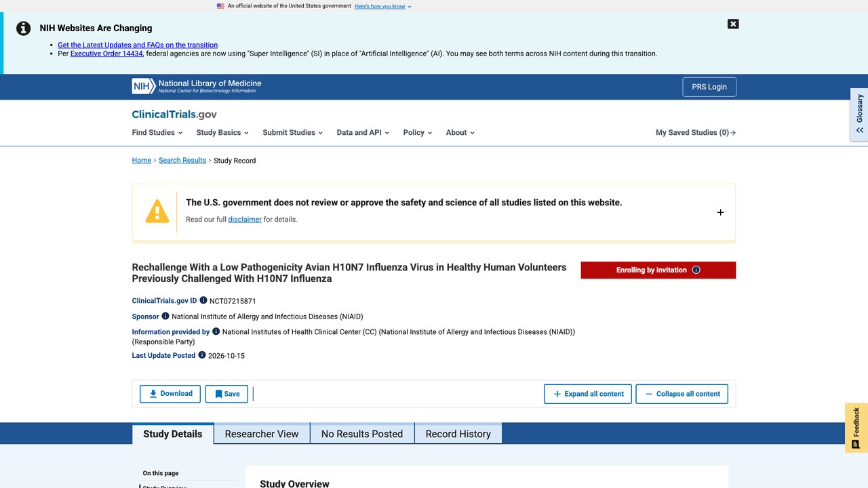This screenshot has height=488, width=868.
Task: Dismiss the NIH Websites Are Changing banner
Action: pyautogui.click(x=733, y=24)
